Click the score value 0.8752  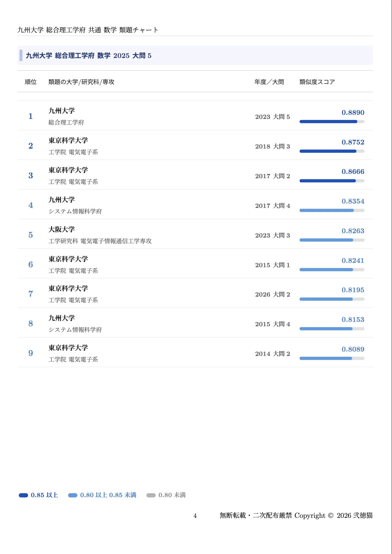353,142
